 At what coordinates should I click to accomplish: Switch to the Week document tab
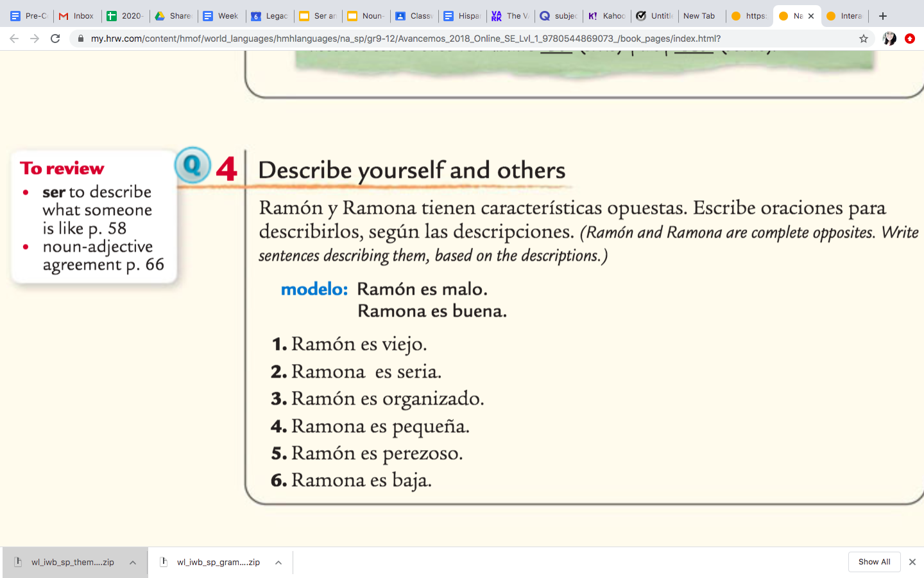[221, 16]
